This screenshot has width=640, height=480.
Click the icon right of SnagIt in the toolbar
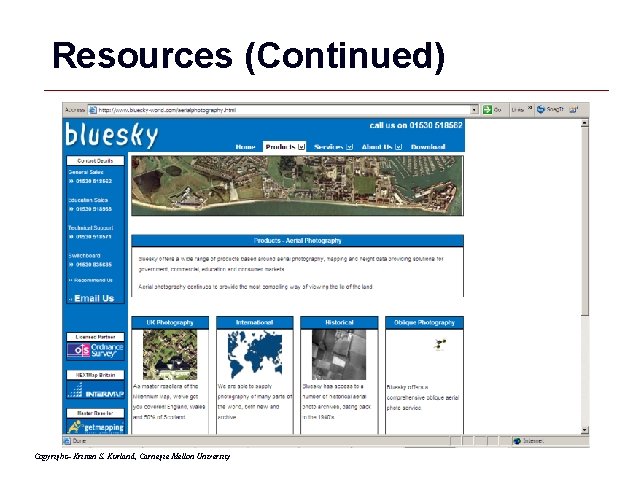click(x=574, y=109)
